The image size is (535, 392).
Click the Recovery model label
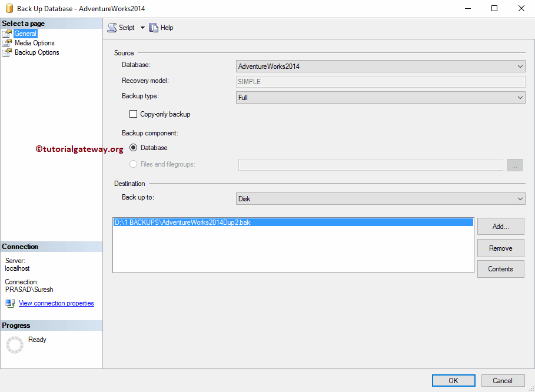(x=145, y=81)
